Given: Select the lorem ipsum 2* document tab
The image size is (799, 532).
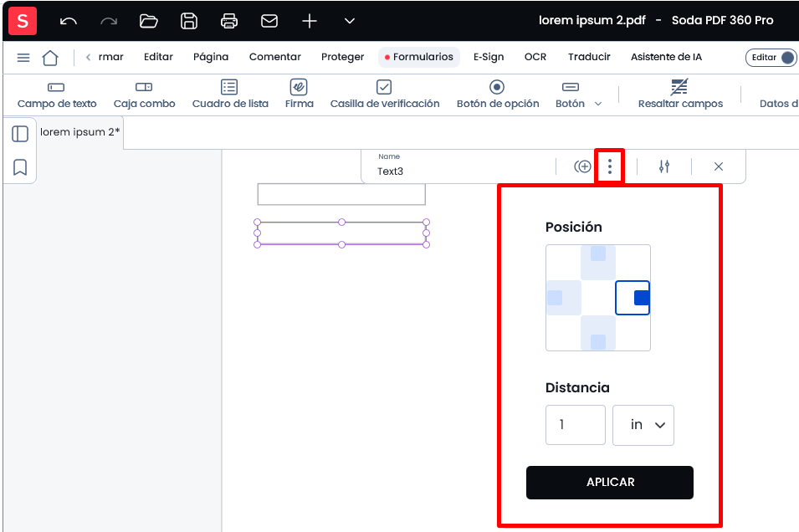Looking at the screenshot, I should coord(80,132).
